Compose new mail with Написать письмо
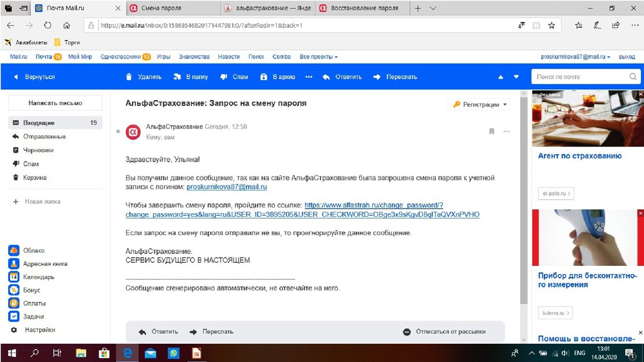The width and height of the screenshot is (644, 362). click(x=55, y=103)
